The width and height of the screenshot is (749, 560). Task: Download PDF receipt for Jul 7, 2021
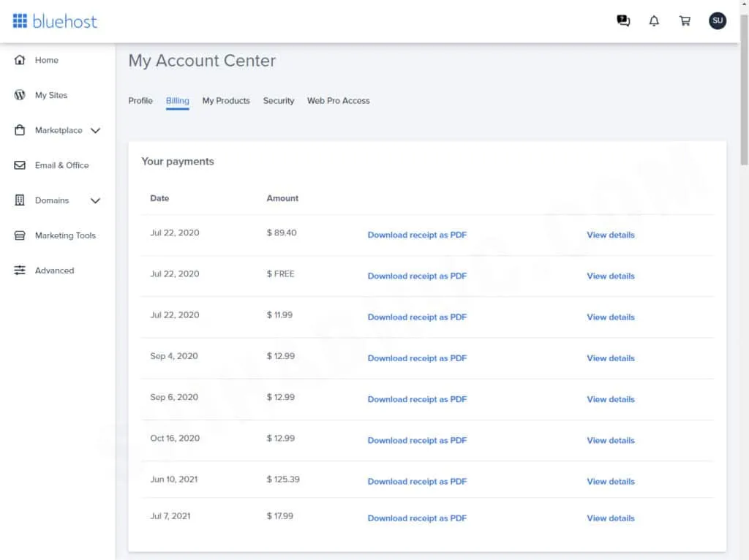[x=417, y=518]
